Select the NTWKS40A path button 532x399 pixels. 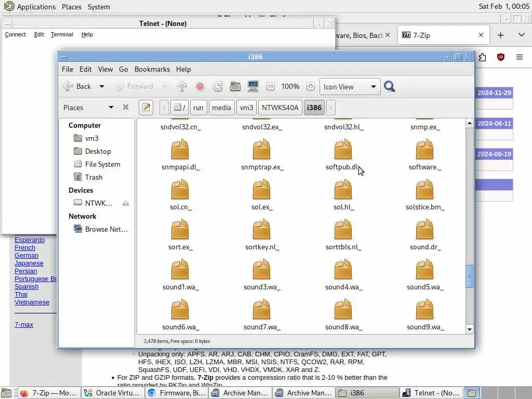coord(280,108)
